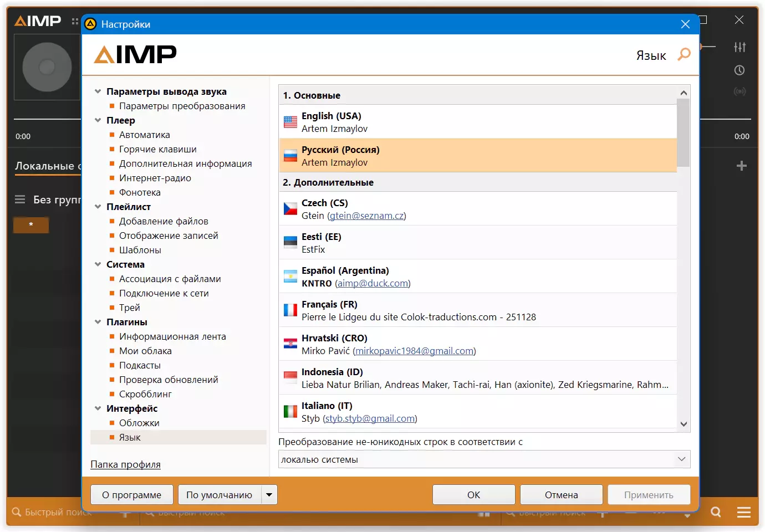
Task: Open Проверка обновлений settings page
Action: 169,380
